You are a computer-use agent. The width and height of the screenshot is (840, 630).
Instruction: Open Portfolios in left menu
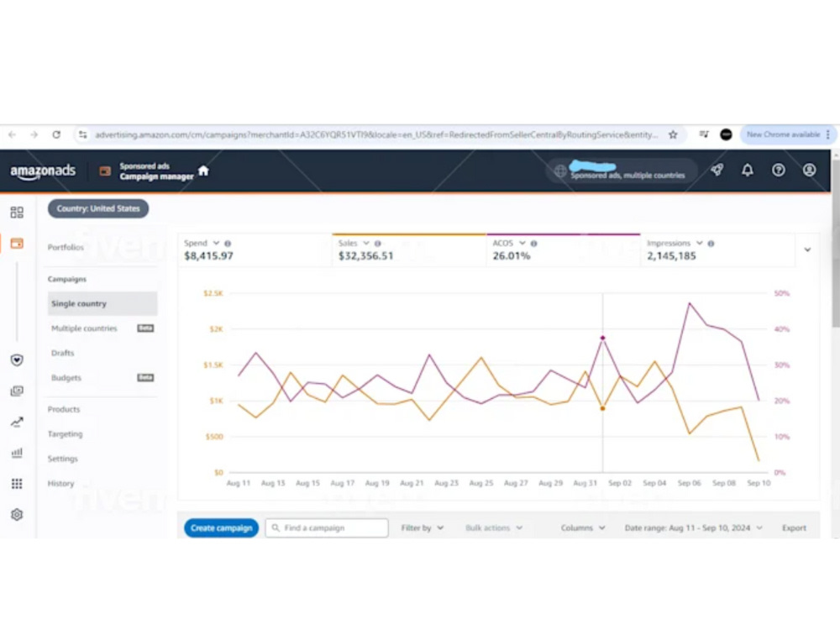[x=66, y=247]
